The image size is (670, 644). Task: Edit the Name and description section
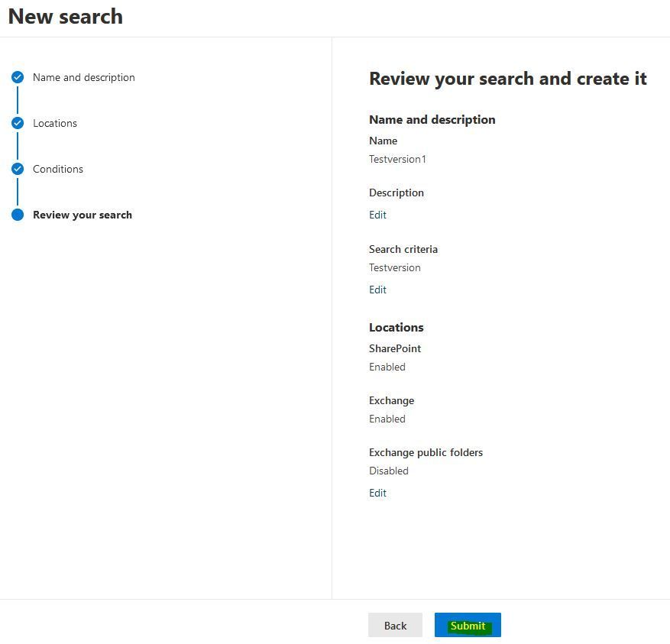pos(377,215)
